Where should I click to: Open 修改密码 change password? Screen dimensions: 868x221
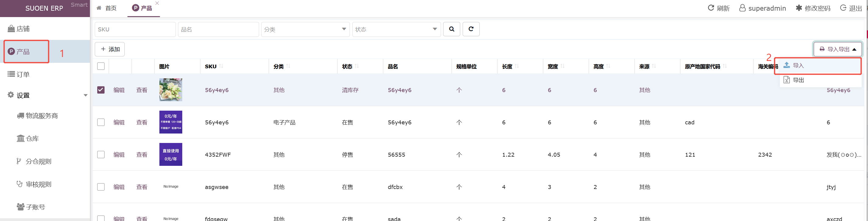tap(813, 8)
